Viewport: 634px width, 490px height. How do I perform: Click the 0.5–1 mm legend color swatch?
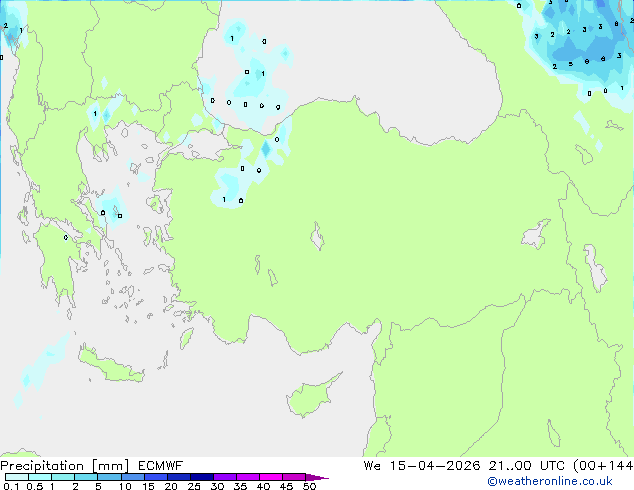[x=40, y=477]
